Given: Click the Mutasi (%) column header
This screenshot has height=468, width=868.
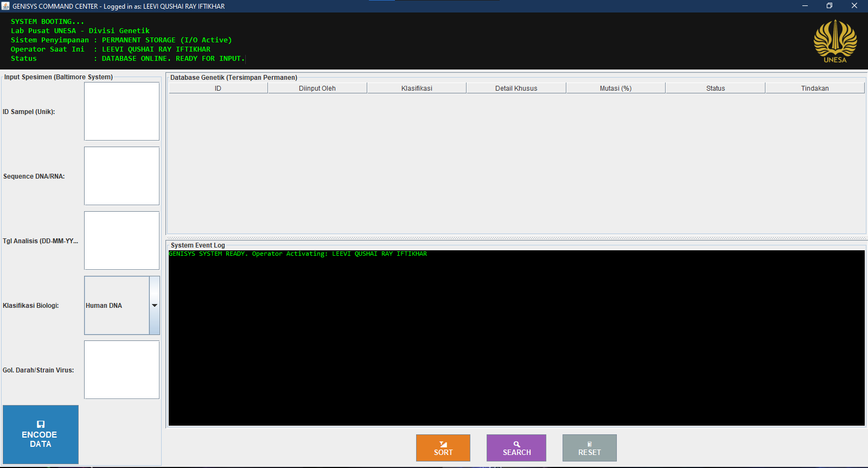Looking at the screenshot, I should click(616, 88).
